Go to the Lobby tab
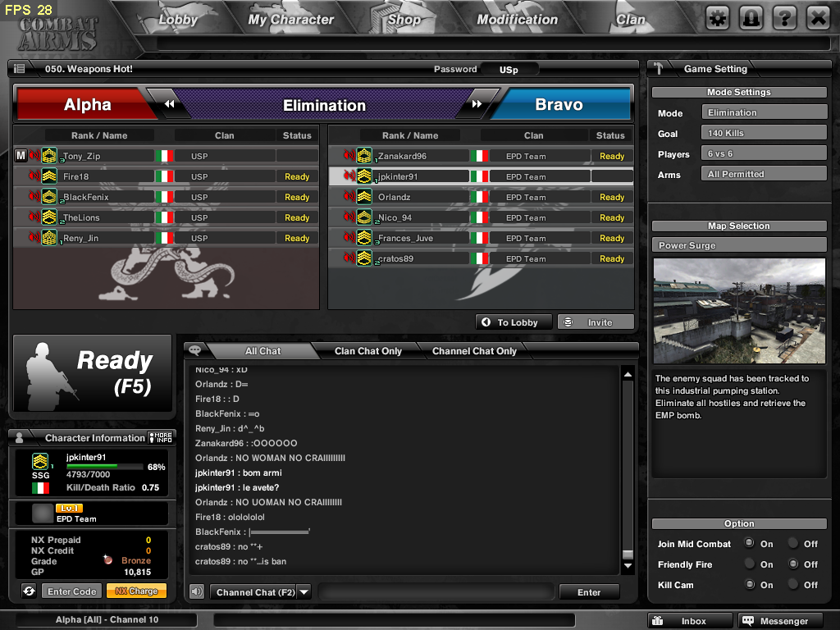 tap(178, 20)
